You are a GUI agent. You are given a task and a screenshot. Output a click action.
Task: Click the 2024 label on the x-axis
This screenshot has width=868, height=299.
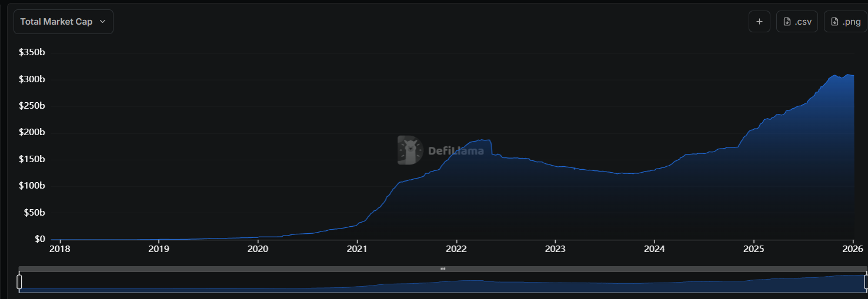coord(655,249)
